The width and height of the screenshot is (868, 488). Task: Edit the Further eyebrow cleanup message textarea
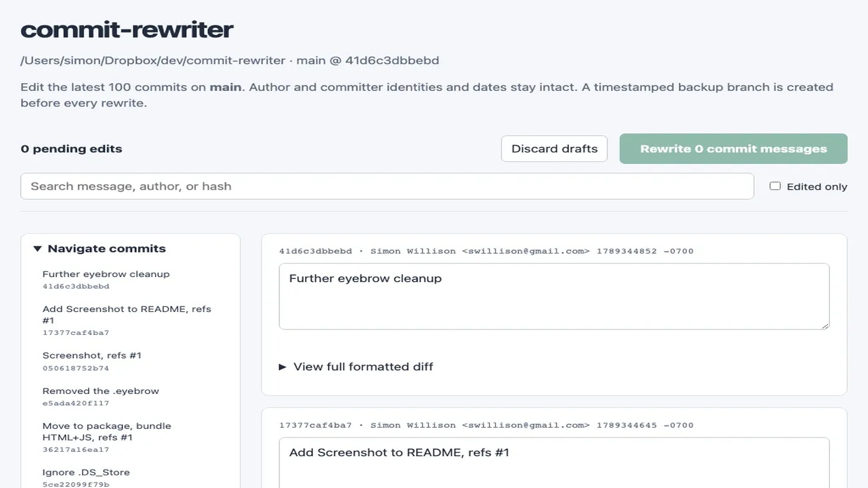[554, 296]
